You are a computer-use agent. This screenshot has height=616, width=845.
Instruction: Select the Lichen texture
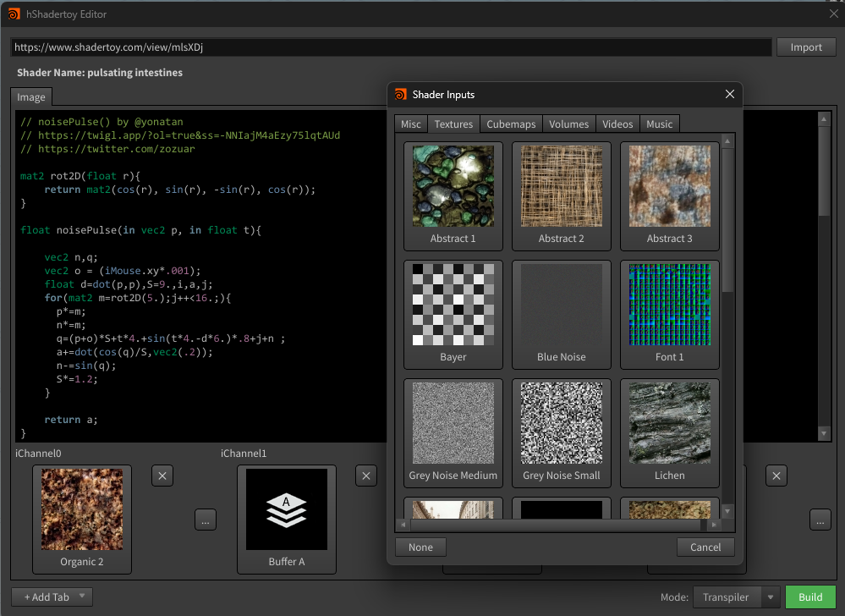pos(670,433)
